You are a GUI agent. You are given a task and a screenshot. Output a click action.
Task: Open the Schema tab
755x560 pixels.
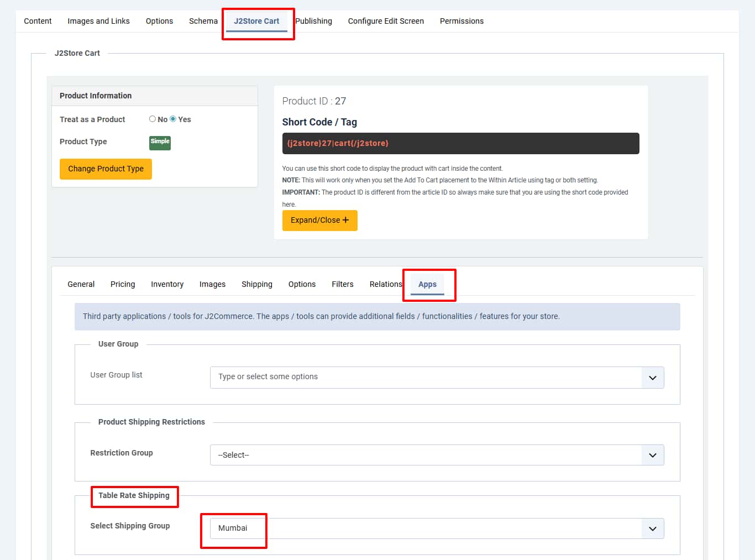(203, 21)
